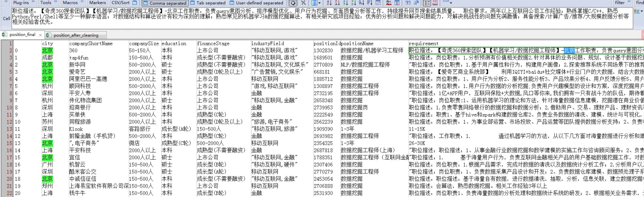Image resolution: width=644 pixels, height=197 pixels.
Task: Select the cell 微店
Action: [x=134, y=143]
